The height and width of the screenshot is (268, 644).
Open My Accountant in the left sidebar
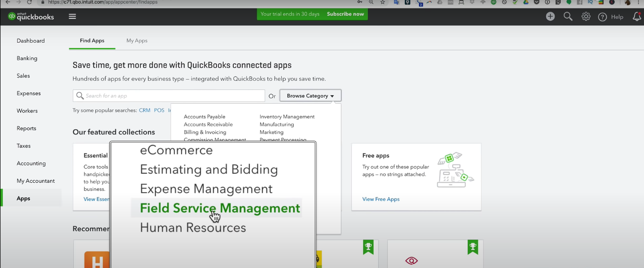coord(35,181)
